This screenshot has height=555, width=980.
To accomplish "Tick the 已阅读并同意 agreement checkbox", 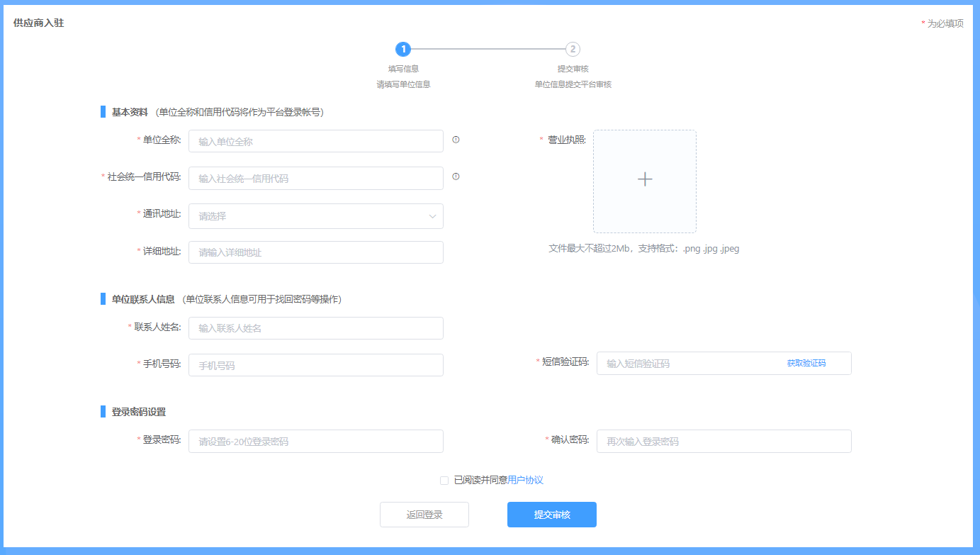I will (x=444, y=481).
